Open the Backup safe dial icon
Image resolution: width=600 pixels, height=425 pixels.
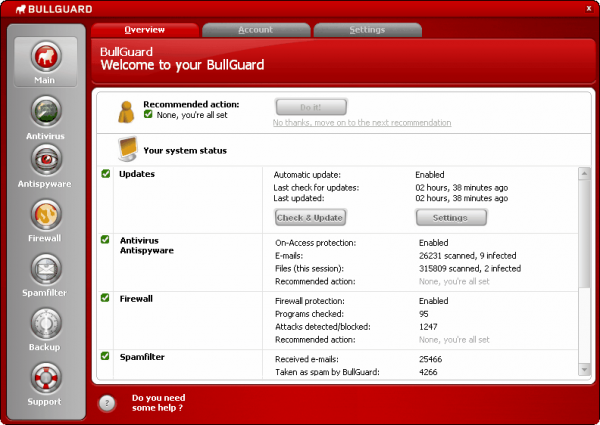click(46, 324)
